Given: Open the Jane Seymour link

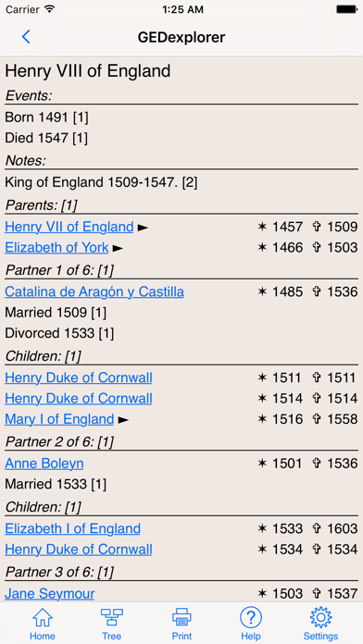Looking at the screenshot, I should point(49,594).
